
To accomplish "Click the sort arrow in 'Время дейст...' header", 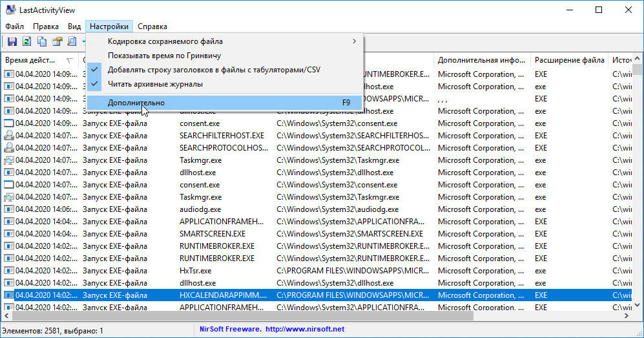I will tap(69, 60).
